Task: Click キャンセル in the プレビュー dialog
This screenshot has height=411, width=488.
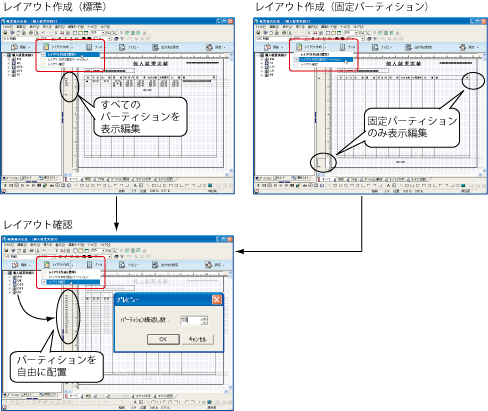Action: [x=197, y=339]
